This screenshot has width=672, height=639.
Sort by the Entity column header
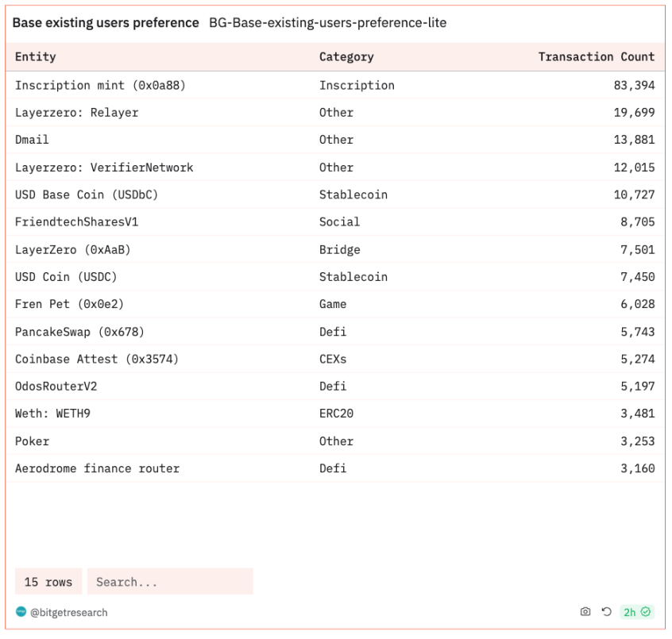tap(36, 56)
